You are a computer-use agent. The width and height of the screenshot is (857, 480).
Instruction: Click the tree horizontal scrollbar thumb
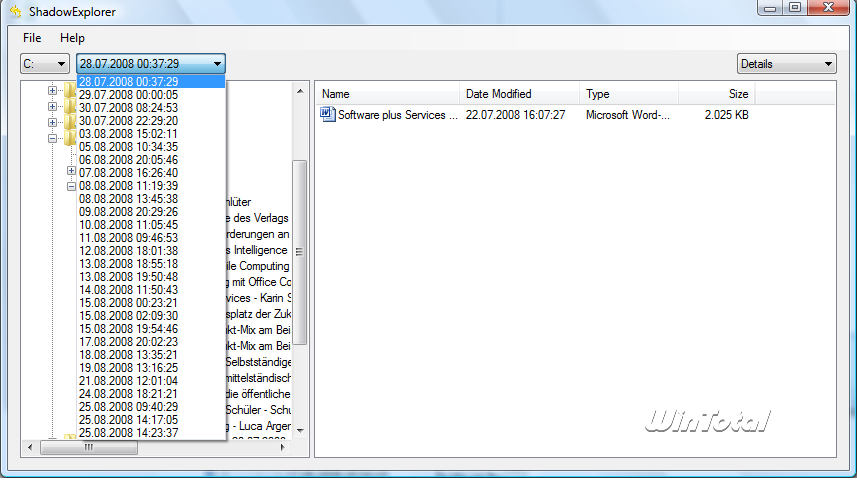[89, 448]
